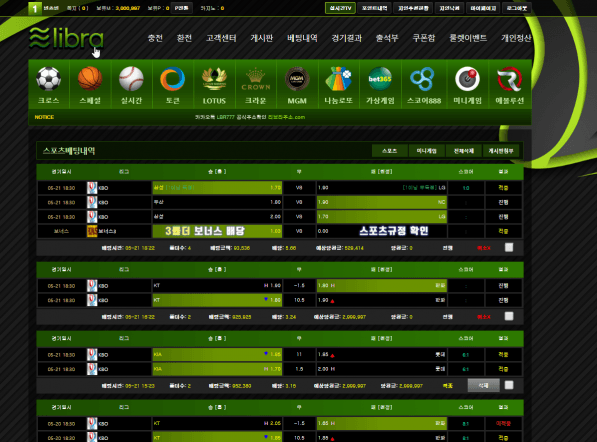Open the 고객센터 menu
This screenshot has width=597, height=442.
[221, 38]
